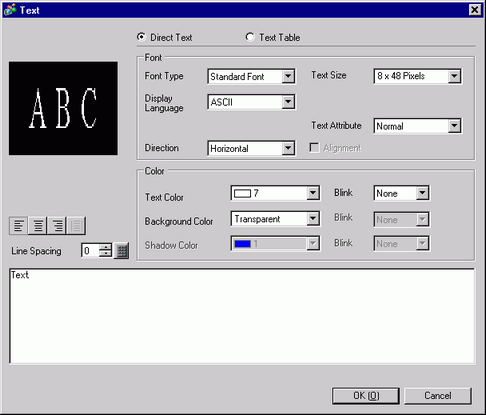Pick a Text Color swatch

click(275, 193)
